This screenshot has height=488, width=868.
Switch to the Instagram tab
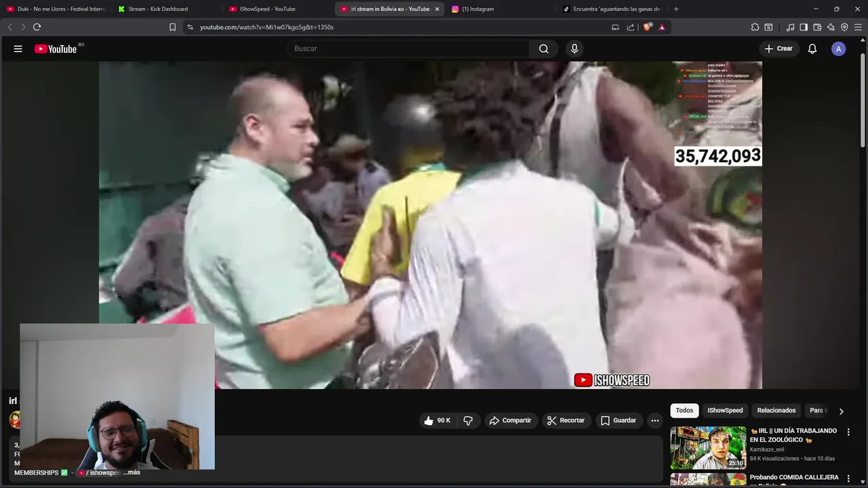pos(500,9)
